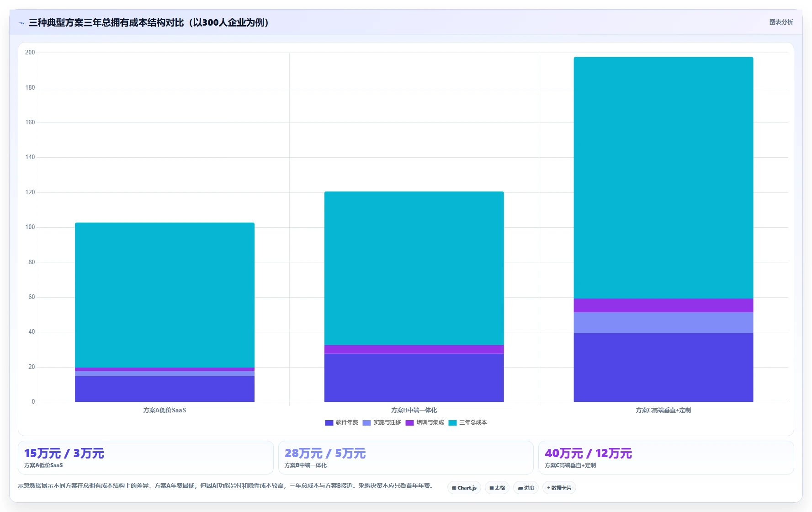
Task: Click the 方案A低价SaaS axis label
Action: click(165, 411)
